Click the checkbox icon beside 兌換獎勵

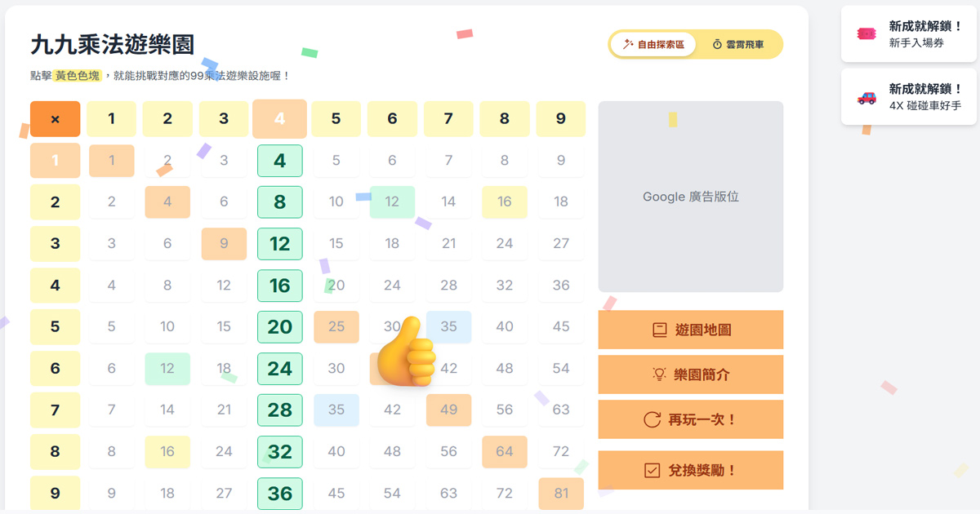[652, 471]
